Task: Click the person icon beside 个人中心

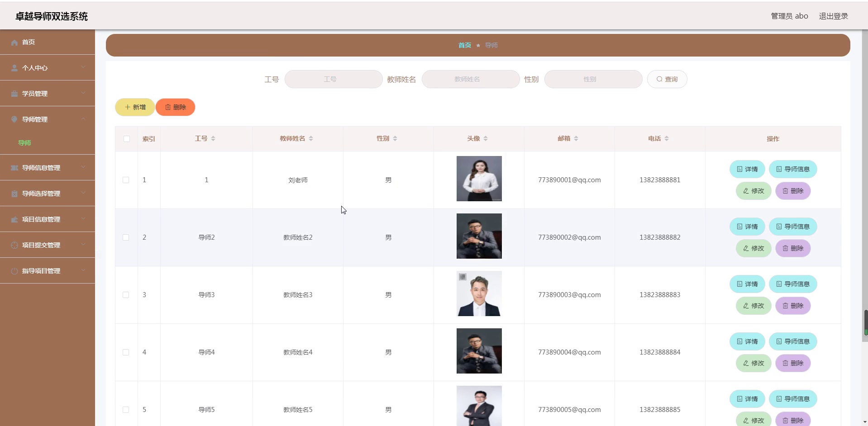Action: 14,68
